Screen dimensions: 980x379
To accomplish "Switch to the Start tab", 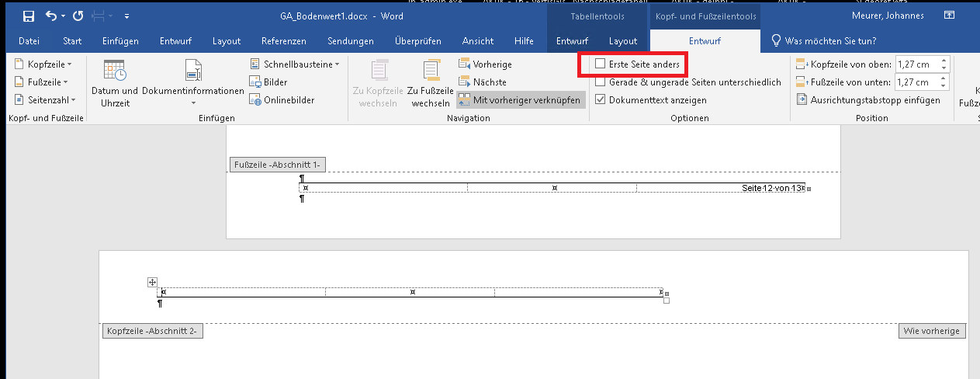I will [72, 41].
